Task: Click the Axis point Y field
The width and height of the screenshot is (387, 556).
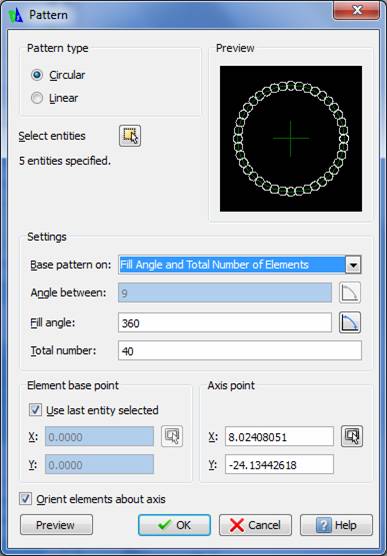Action: tap(279, 465)
